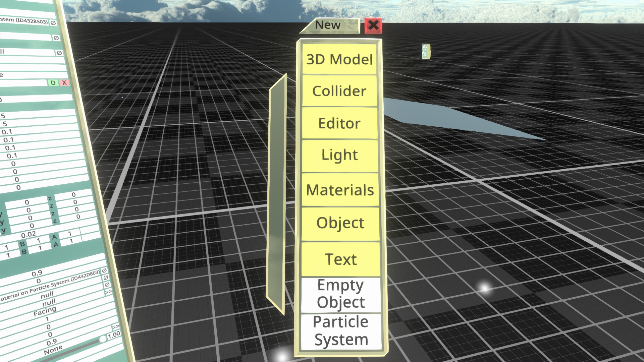Close the New creation menu
644x362 pixels.
click(x=373, y=25)
